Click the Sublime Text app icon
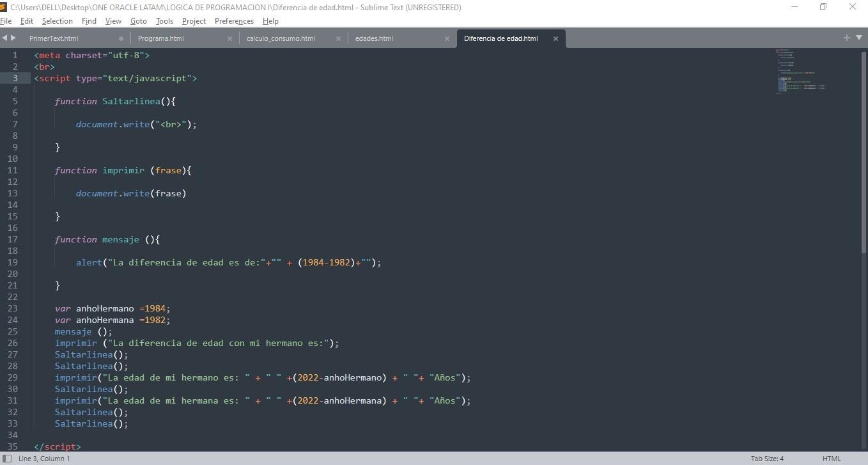Viewport: 868px width, 465px height. point(4,7)
